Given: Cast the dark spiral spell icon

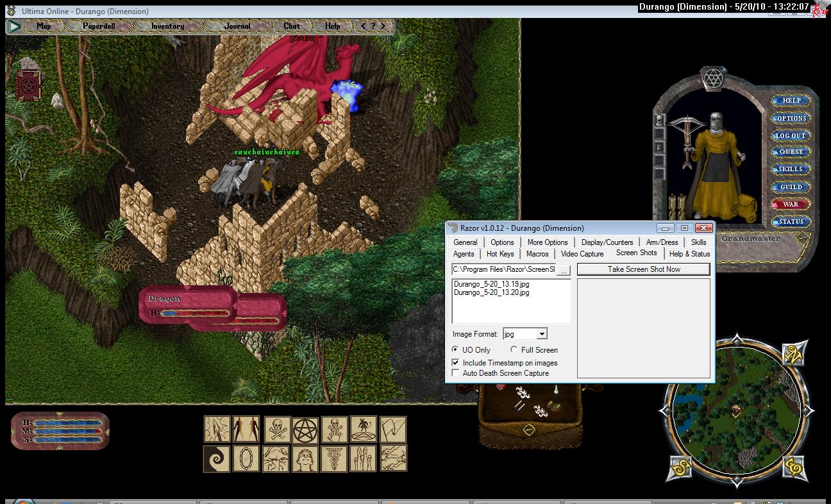Looking at the screenshot, I should pyautogui.click(x=217, y=458).
